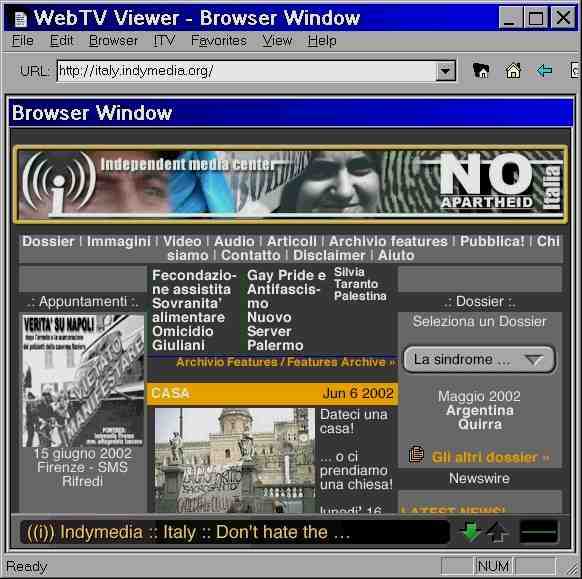
Task: Click the Newswire heading
Action: (x=479, y=478)
